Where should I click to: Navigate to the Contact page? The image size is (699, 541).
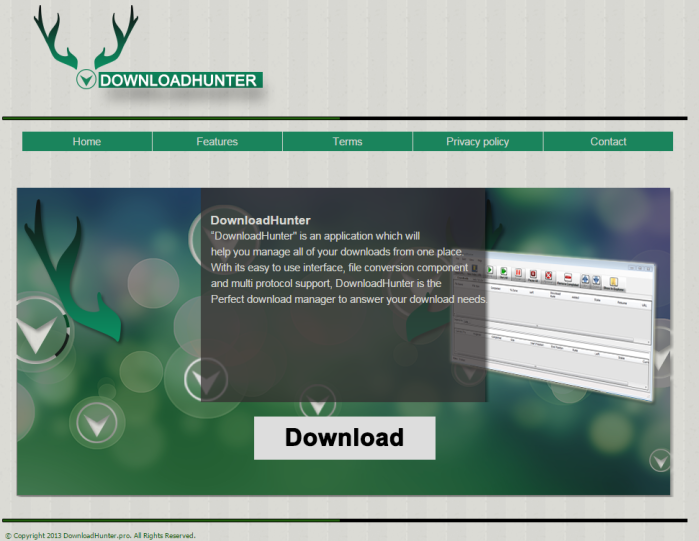[608, 142]
